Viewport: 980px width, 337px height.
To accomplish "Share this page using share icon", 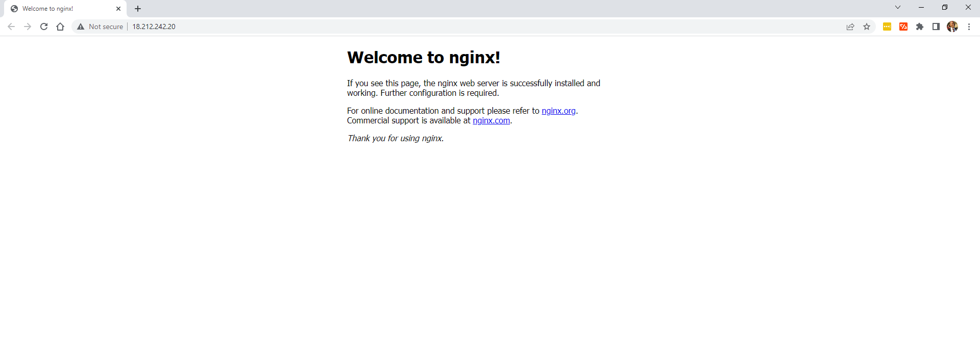I will pos(850,27).
